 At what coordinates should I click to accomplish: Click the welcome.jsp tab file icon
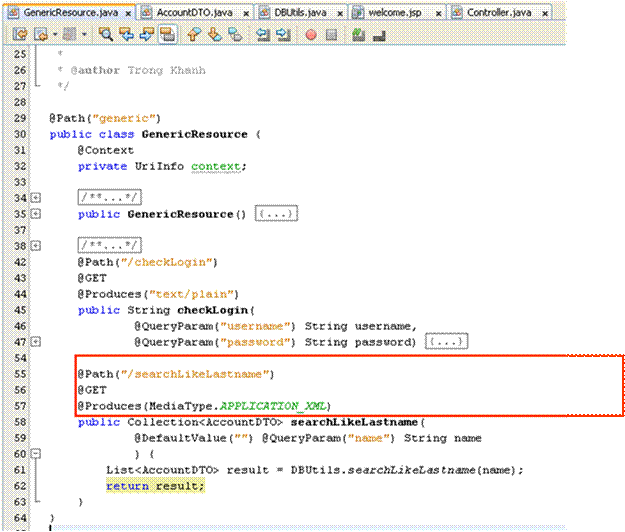(358, 13)
